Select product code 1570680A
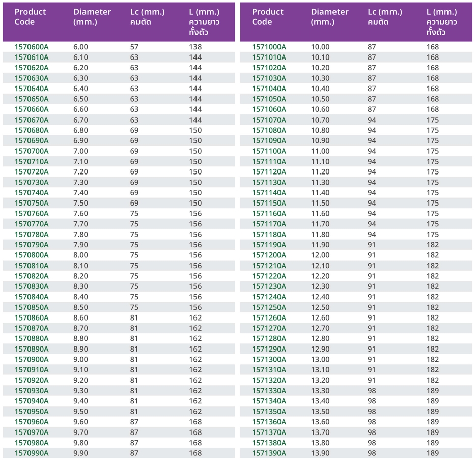The width and height of the screenshot is (476, 463). click(x=32, y=130)
